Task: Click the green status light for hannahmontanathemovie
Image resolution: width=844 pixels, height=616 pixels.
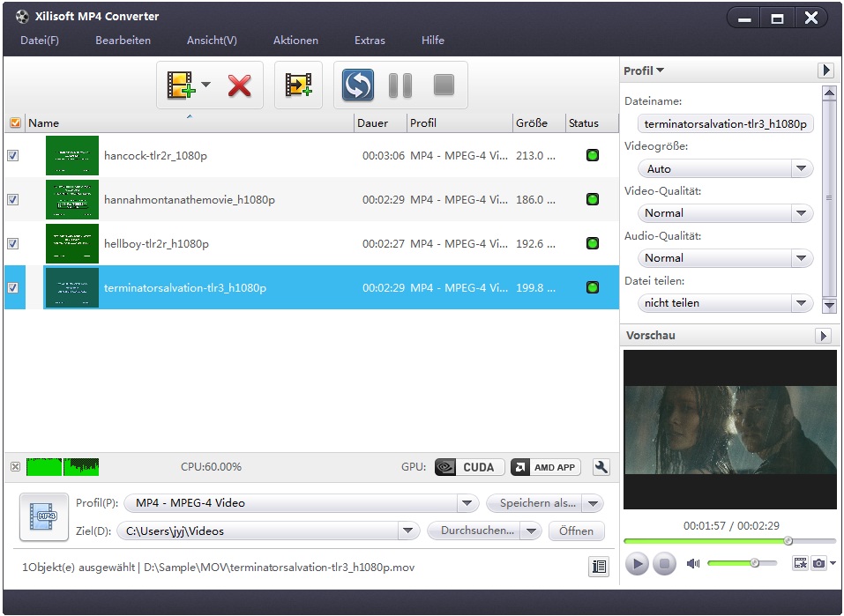Action: click(592, 199)
